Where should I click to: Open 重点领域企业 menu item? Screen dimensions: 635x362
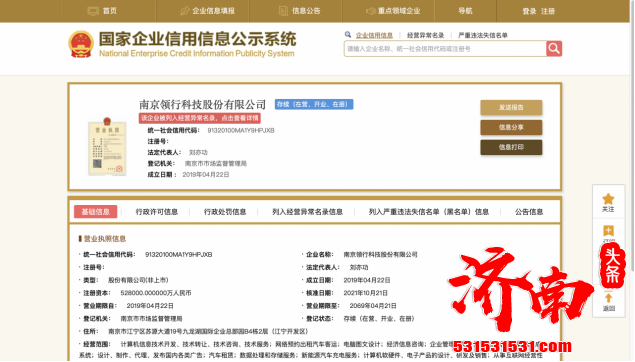coord(399,11)
